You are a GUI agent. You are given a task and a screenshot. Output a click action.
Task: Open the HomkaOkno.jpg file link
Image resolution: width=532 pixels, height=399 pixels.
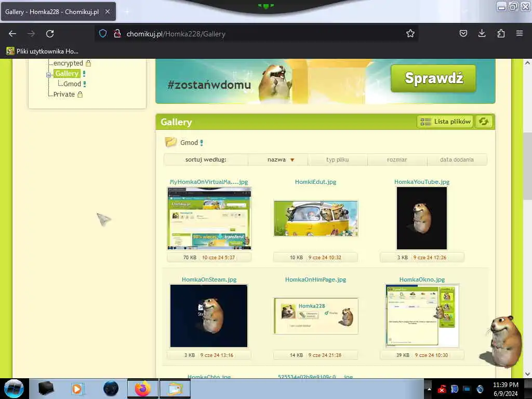click(x=422, y=280)
